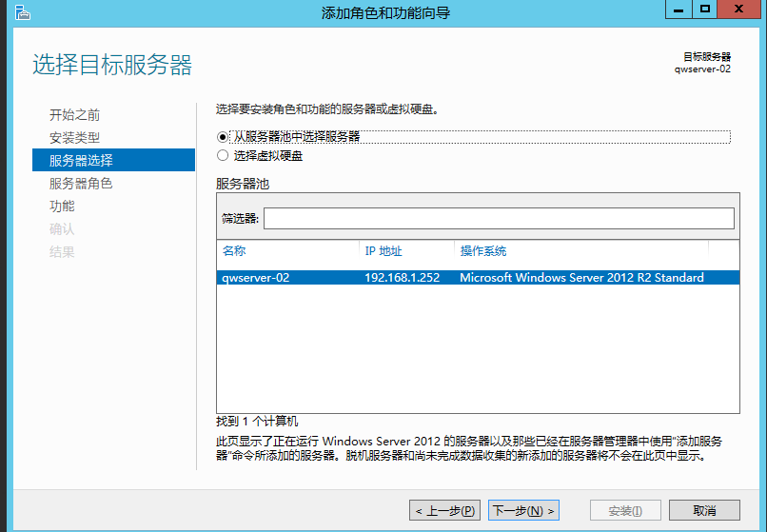The height and width of the screenshot is (532, 767).
Task: Go to the 安装类型 step
Action: coord(75,138)
